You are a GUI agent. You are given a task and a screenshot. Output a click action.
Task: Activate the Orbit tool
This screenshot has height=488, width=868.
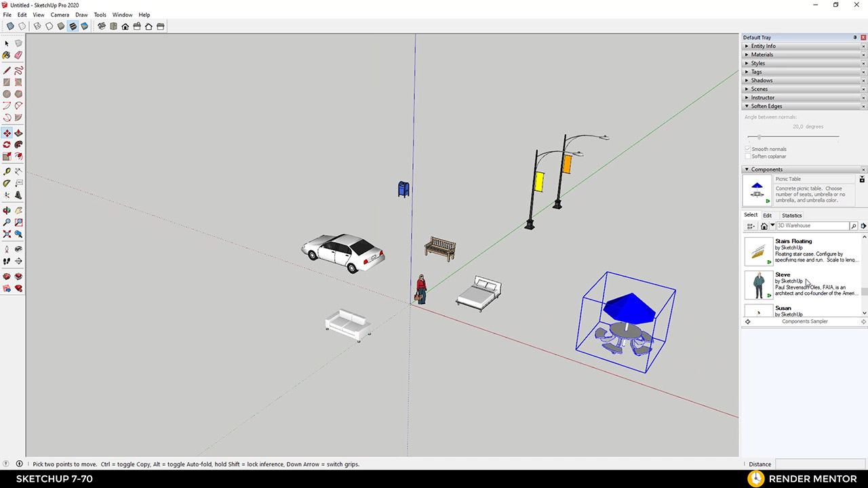7,210
